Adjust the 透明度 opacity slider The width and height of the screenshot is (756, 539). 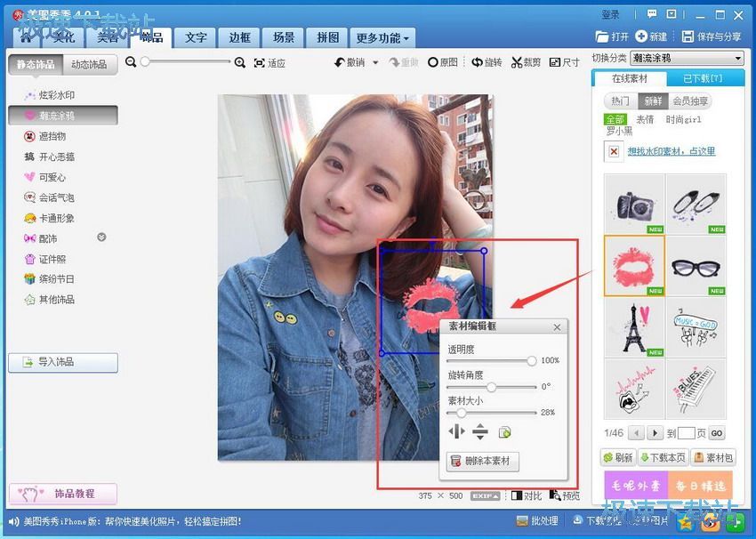531,360
